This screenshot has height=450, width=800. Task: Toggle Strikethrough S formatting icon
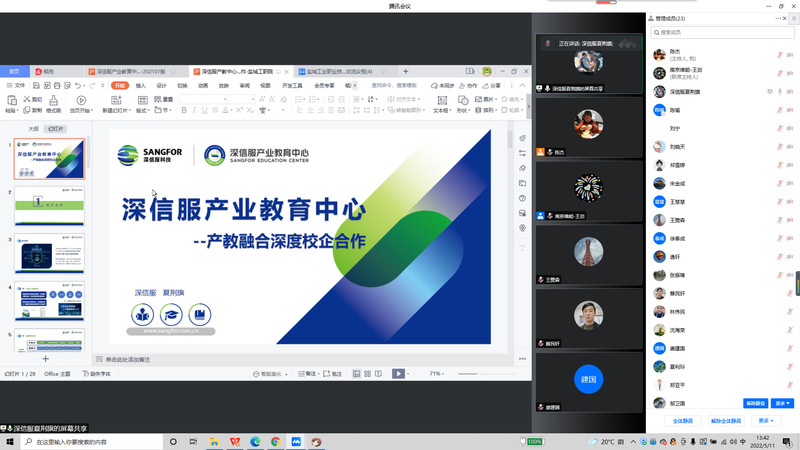tap(215, 110)
